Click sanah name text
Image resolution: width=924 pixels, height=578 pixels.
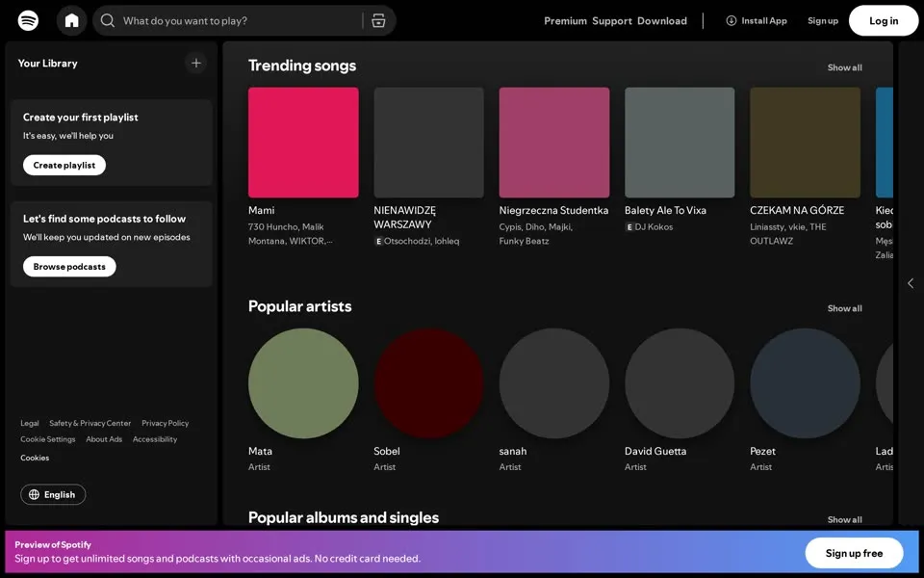(x=513, y=451)
